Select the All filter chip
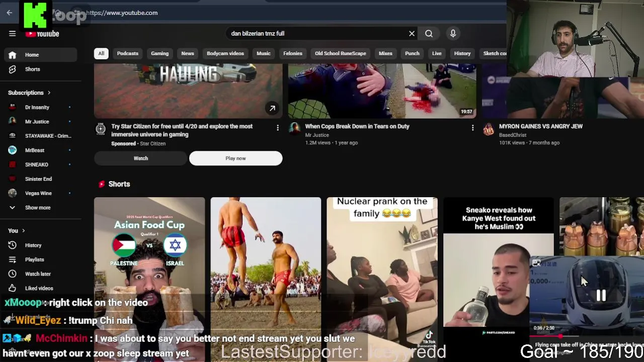 pos(101,53)
